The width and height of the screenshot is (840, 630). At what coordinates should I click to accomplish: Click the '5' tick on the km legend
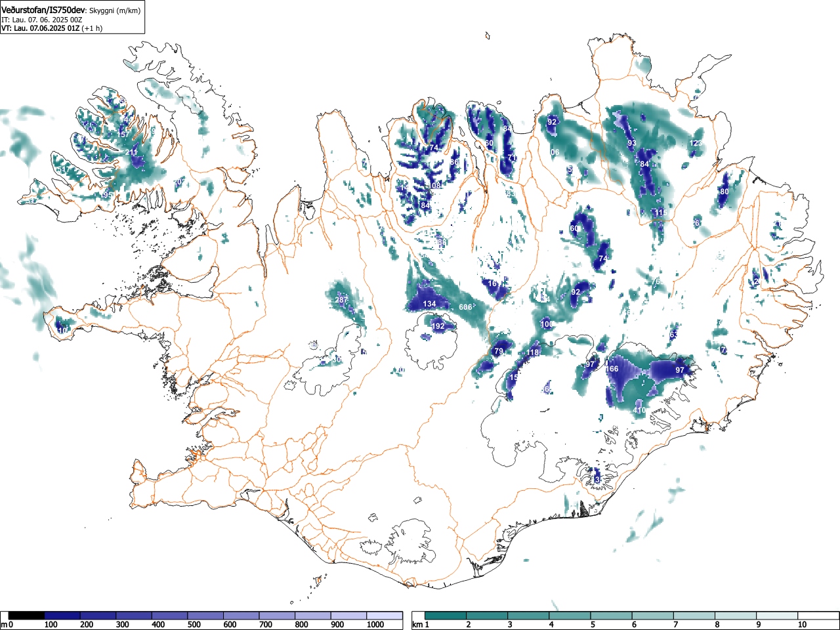tap(593, 625)
